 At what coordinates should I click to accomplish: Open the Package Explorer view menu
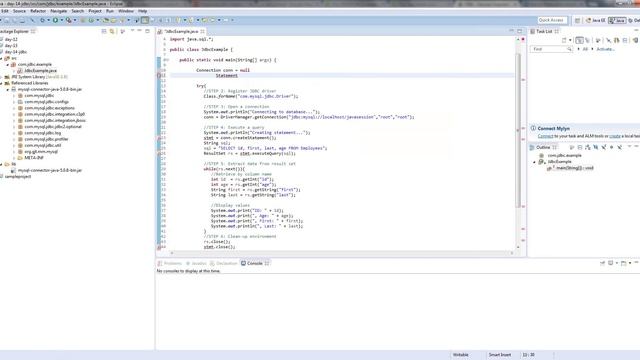(132, 31)
